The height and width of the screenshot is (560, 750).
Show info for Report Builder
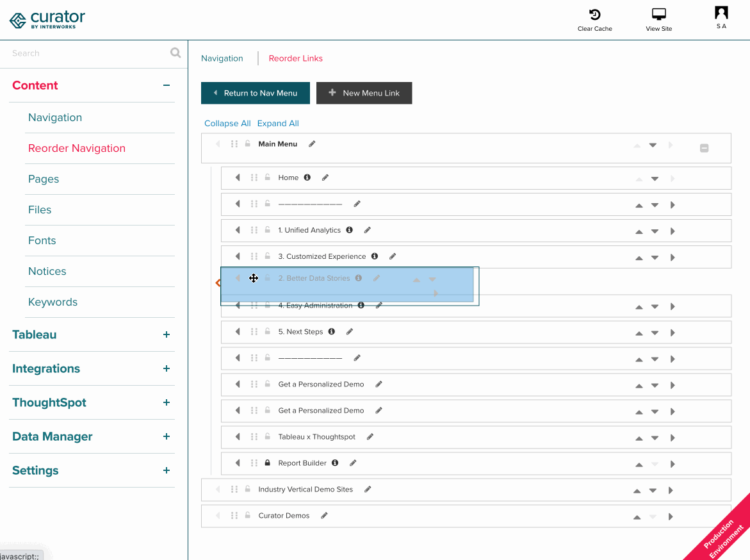click(335, 463)
